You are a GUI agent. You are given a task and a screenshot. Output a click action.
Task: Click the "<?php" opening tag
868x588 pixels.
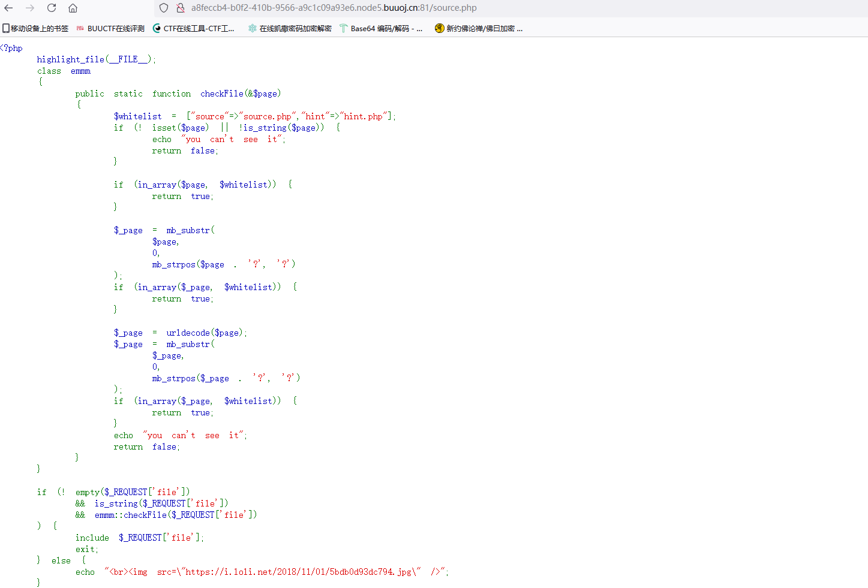(x=11, y=48)
